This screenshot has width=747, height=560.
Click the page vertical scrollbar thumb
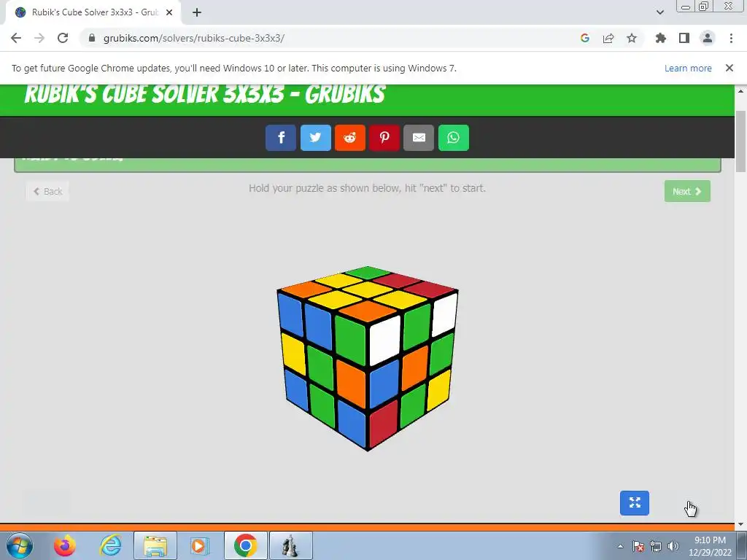coord(740,141)
